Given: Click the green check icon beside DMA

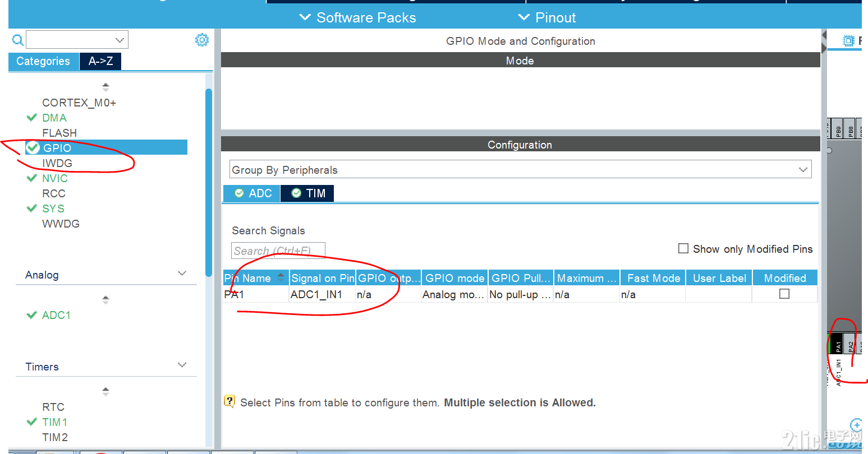Looking at the screenshot, I should (32, 118).
